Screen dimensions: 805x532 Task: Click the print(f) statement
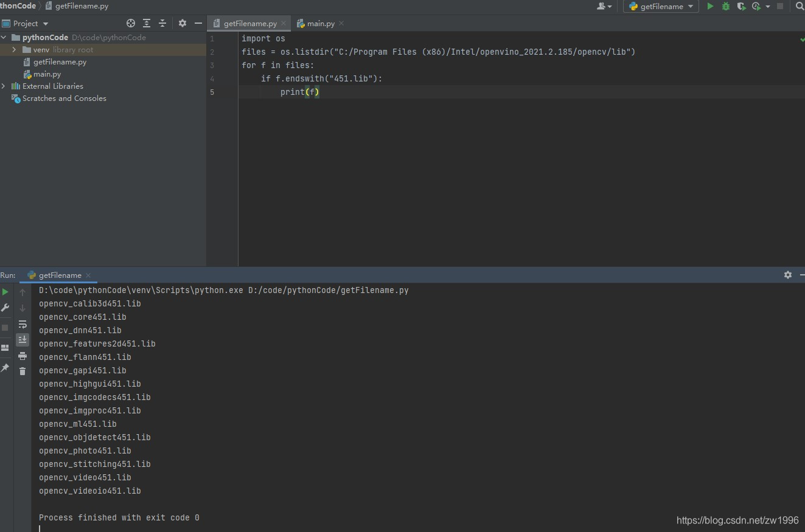tap(300, 92)
